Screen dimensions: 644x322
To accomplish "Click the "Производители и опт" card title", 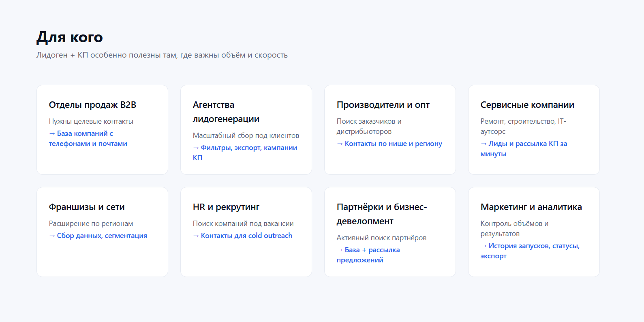I will click(x=383, y=105).
